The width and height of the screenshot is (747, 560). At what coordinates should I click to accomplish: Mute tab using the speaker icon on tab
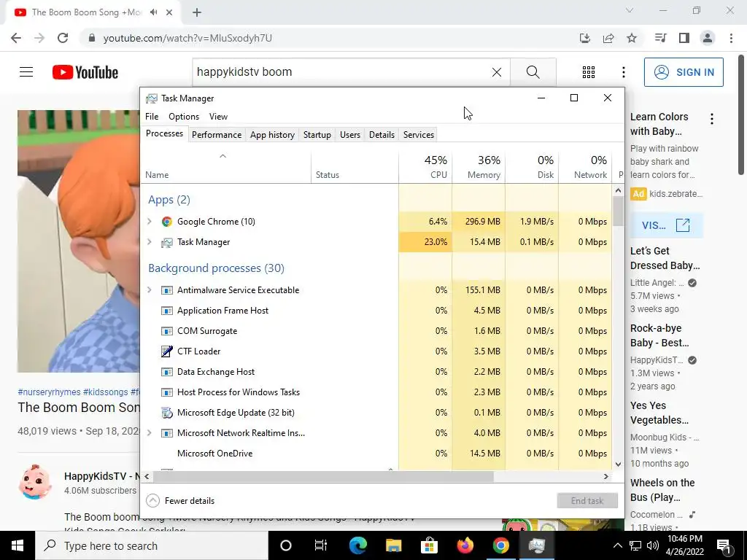pos(153,12)
